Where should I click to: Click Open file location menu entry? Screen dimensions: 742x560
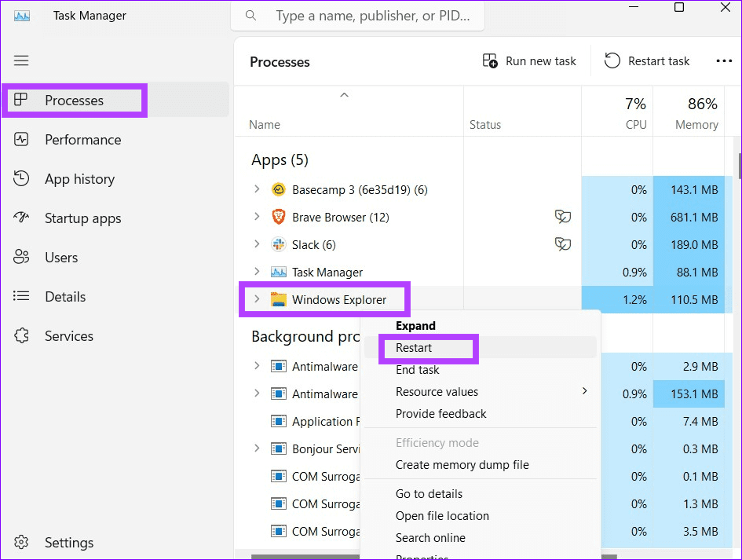tap(442, 516)
